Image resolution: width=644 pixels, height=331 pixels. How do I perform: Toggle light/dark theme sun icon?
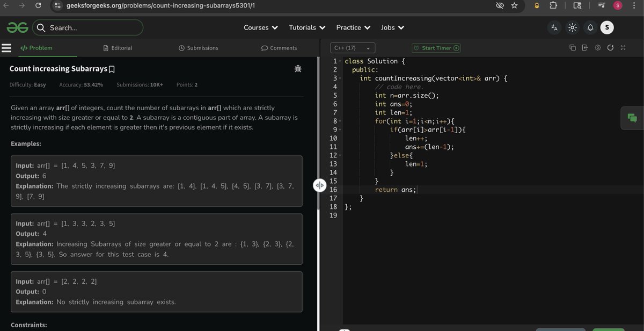pyautogui.click(x=573, y=27)
